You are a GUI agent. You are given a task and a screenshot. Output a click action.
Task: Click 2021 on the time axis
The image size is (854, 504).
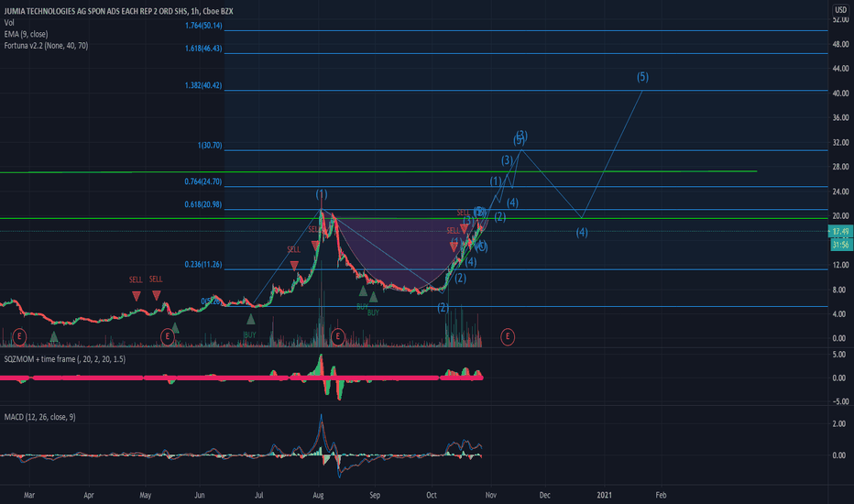(x=605, y=495)
